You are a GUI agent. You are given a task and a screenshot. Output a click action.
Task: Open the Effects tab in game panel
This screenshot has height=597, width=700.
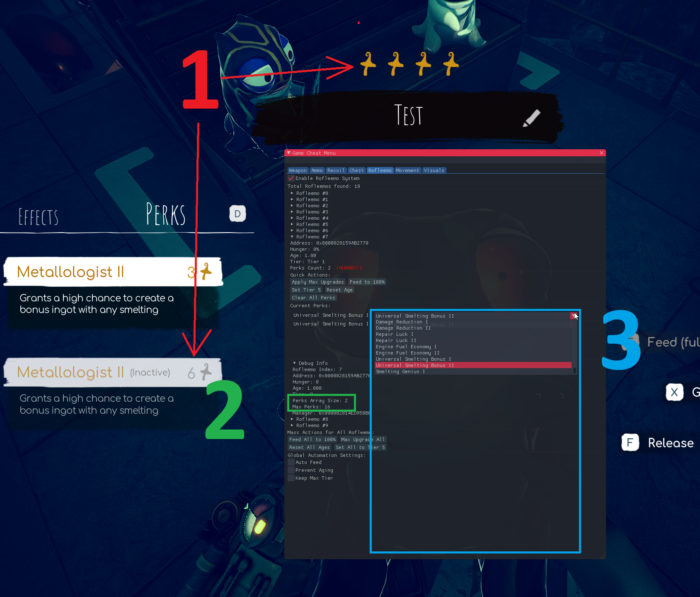point(38,217)
